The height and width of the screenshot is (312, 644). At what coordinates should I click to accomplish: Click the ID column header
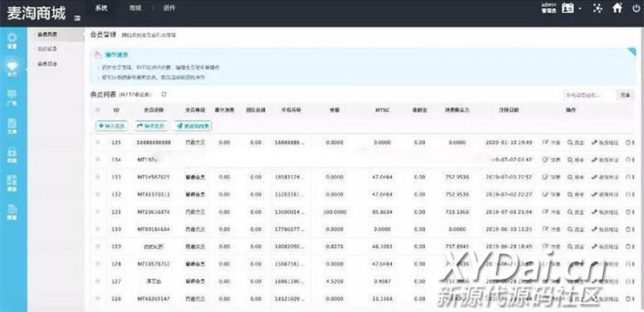point(116,110)
